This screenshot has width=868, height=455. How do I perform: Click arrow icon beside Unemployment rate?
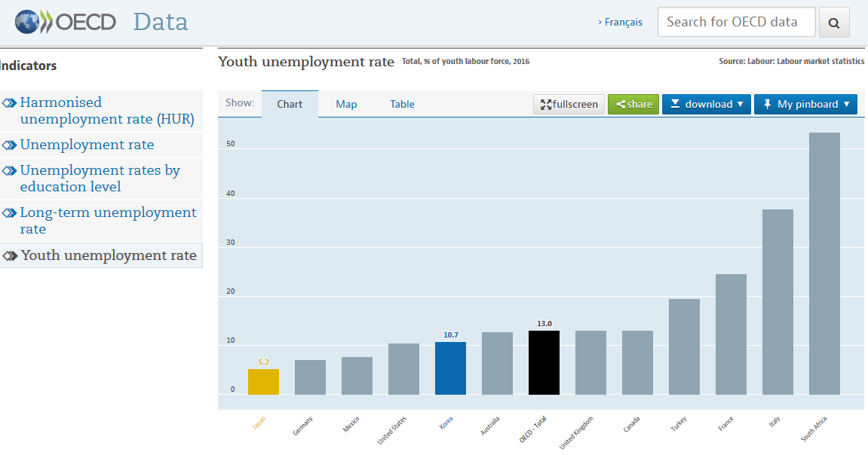9,145
